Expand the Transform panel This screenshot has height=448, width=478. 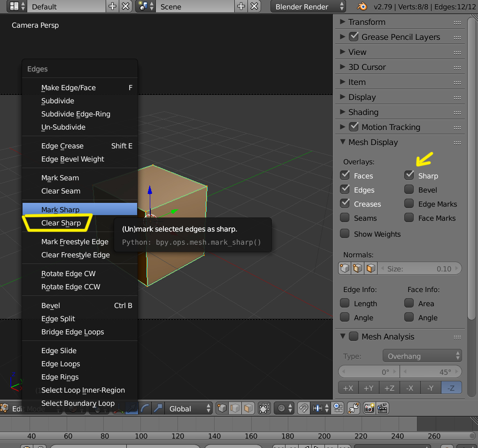tap(343, 22)
